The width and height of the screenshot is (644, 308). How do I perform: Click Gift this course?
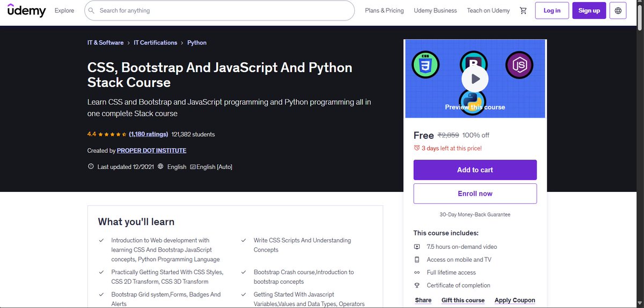[x=463, y=300]
